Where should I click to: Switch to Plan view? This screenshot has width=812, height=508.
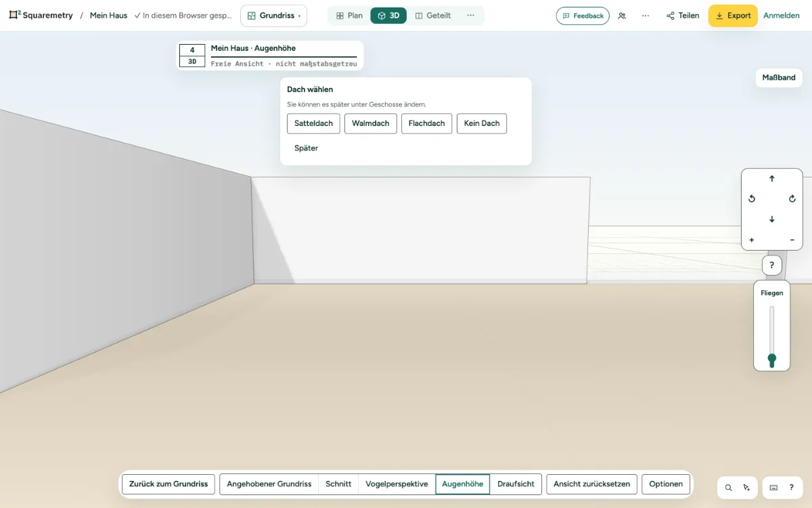349,16
